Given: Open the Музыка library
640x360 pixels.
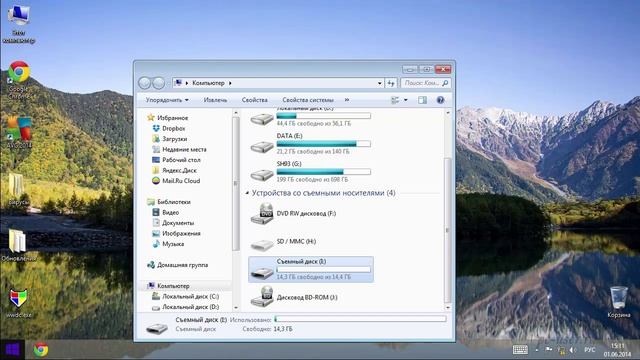Looking at the screenshot, I should [168, 244].
